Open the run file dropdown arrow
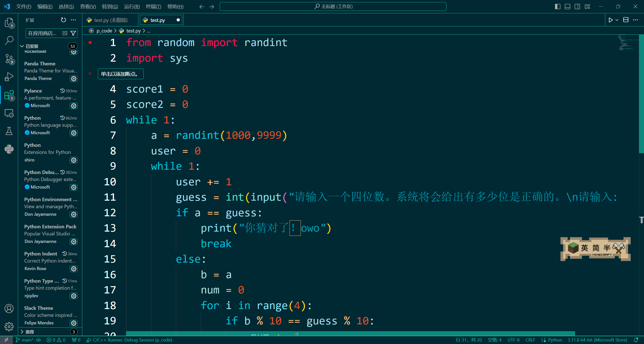 (617, 20)
